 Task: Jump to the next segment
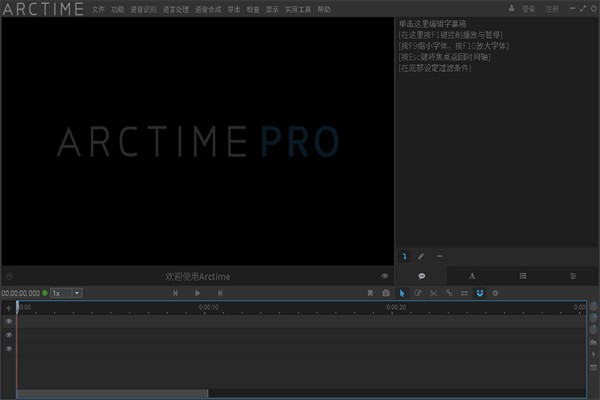(x=220, y=293)
